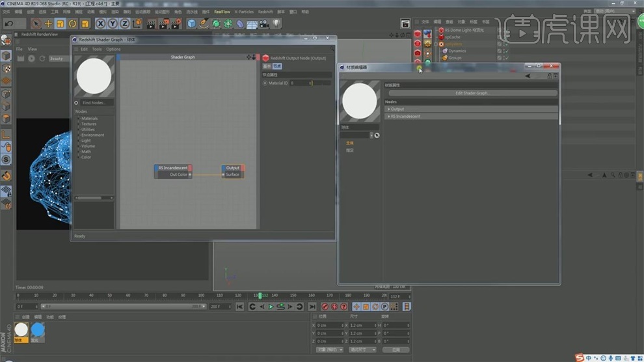Activate the Move tool cross icon

[x=48, y=24]
